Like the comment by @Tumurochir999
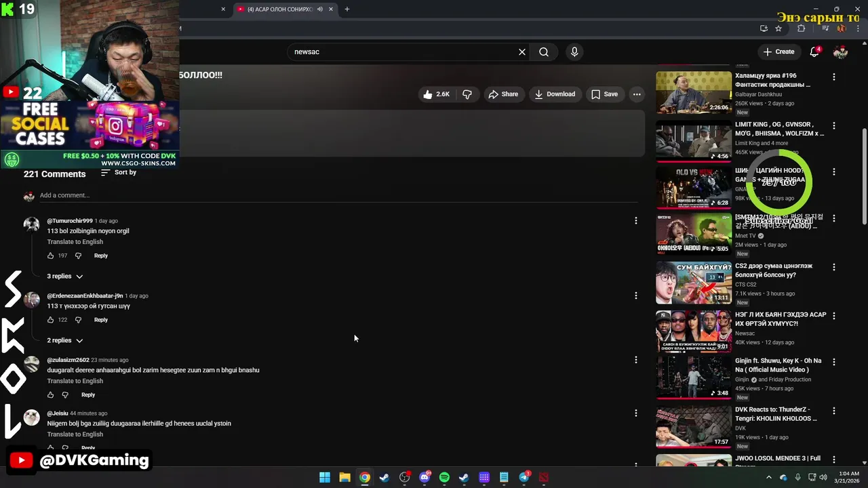Image resolution: width=868 pixels, height=488 pixels. [51, 256]
